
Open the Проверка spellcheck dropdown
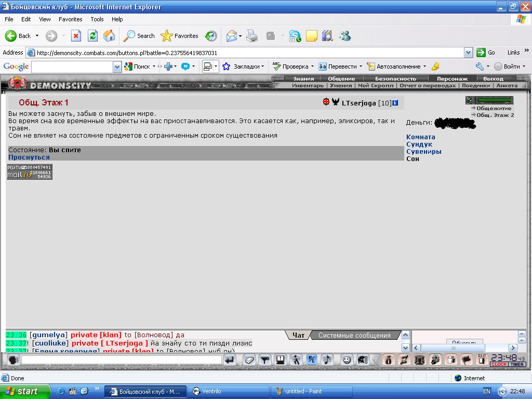(x=312, y=66)
